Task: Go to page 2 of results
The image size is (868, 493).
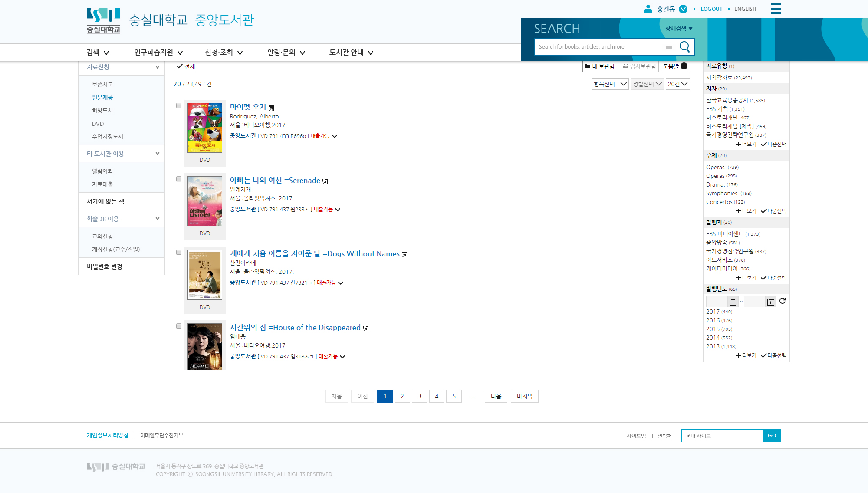Action: 402,396
